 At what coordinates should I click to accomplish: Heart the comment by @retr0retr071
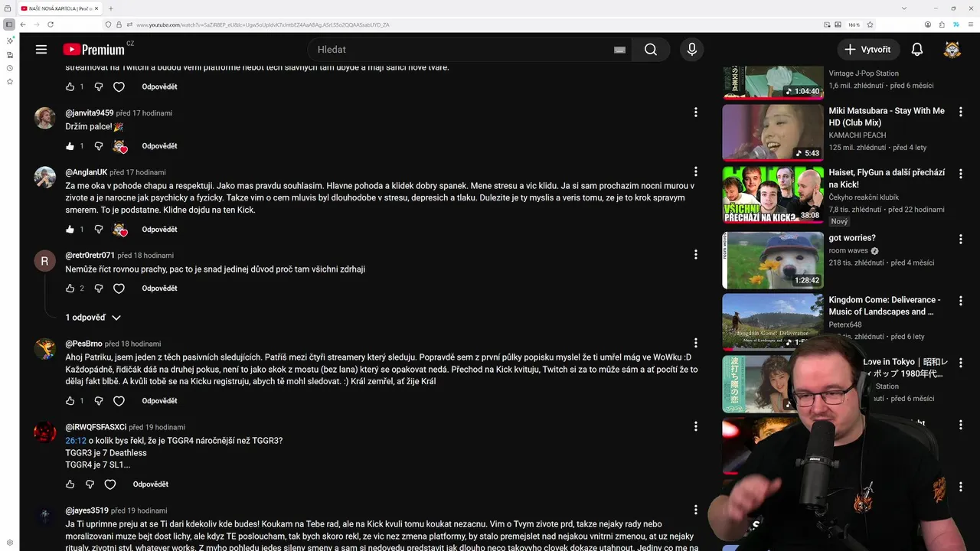tap(119, 289)
